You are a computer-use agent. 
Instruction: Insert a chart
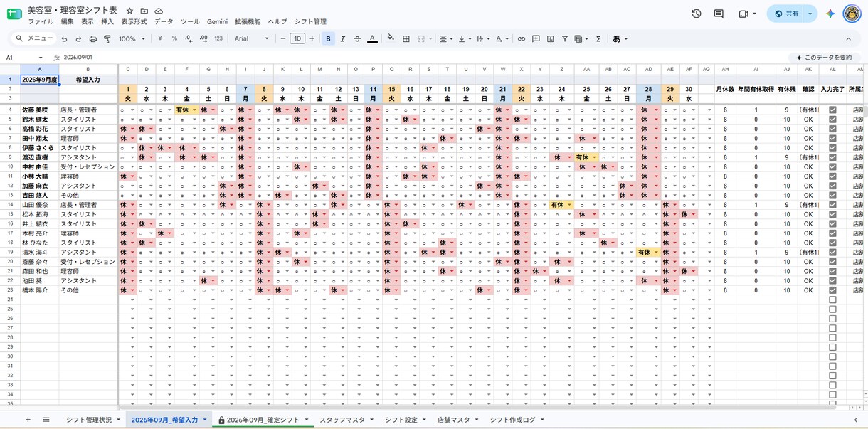coord(550,39)
